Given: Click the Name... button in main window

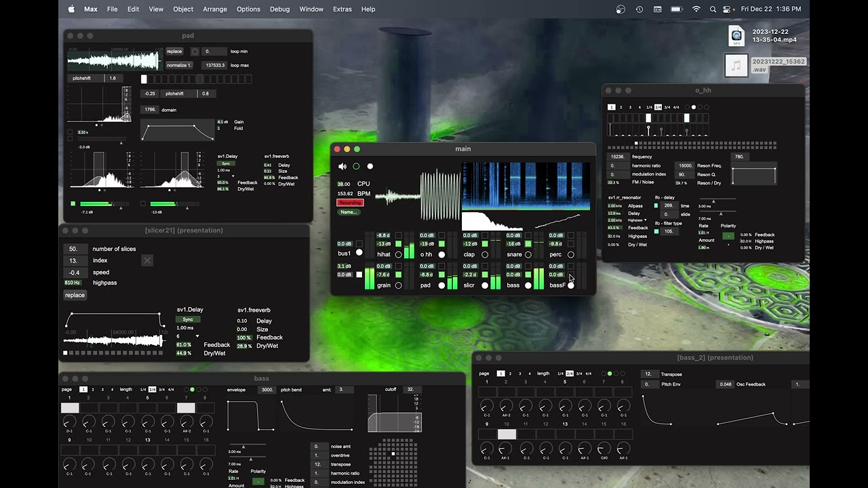Looking at the screenshot, I should point(349,212).
